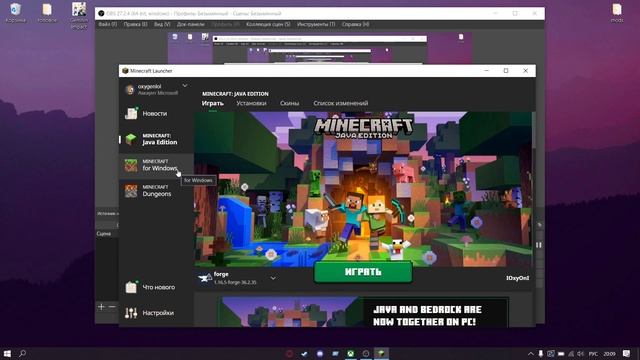This screenshot has width=640, height=360.
Task: Switch to the Скины tab
Action: click(x=289, y=103)
